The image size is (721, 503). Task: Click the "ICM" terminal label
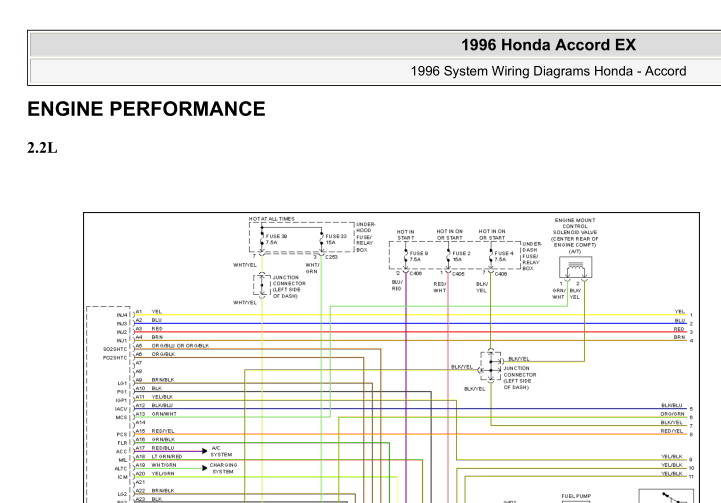click(122, 477)
